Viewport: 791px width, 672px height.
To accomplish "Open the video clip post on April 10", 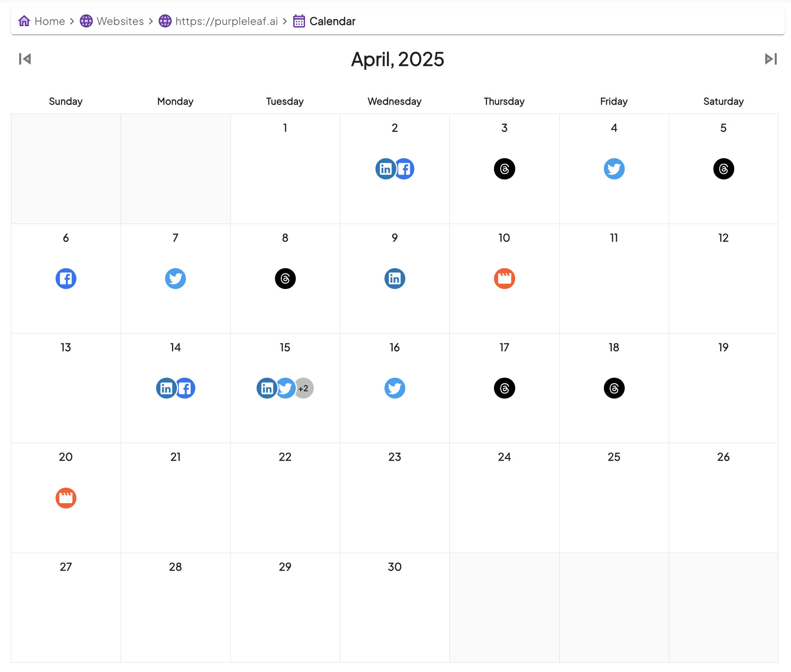I will (x=504, y=278).
